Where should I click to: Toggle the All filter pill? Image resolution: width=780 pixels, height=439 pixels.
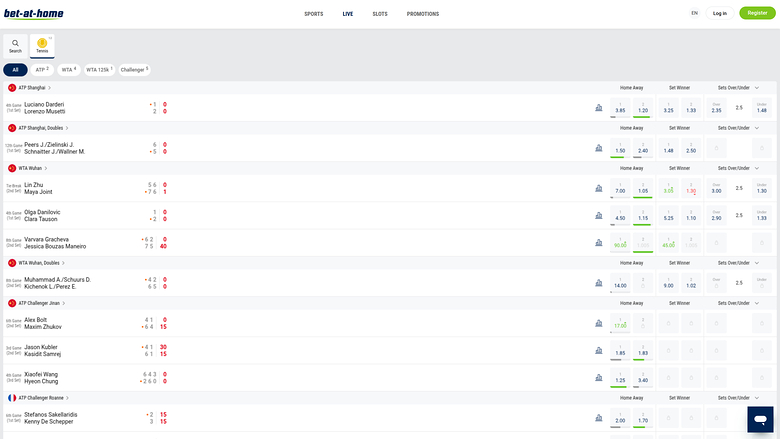pos(15,70)
